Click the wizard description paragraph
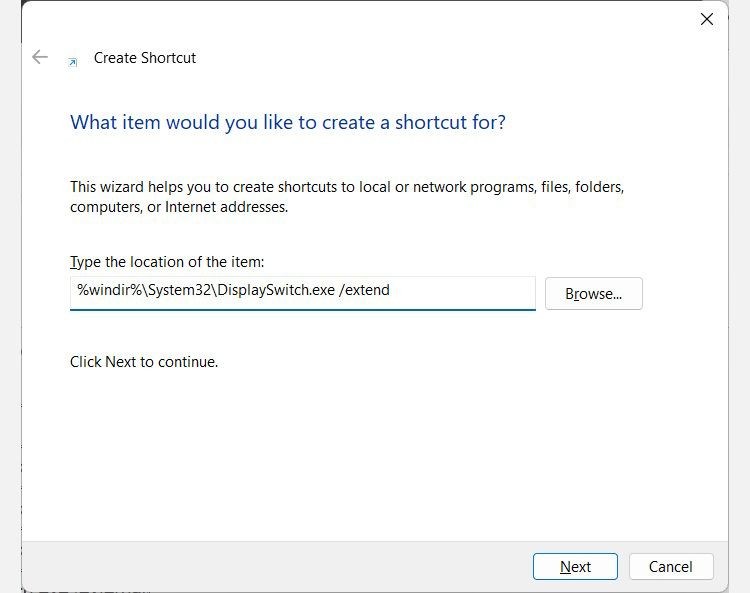Screen dimensions: 750x593 347,197
